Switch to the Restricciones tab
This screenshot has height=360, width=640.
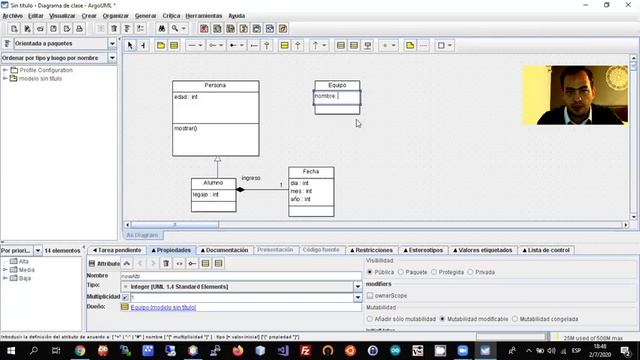pyautogui.click(x=371, y=250)
